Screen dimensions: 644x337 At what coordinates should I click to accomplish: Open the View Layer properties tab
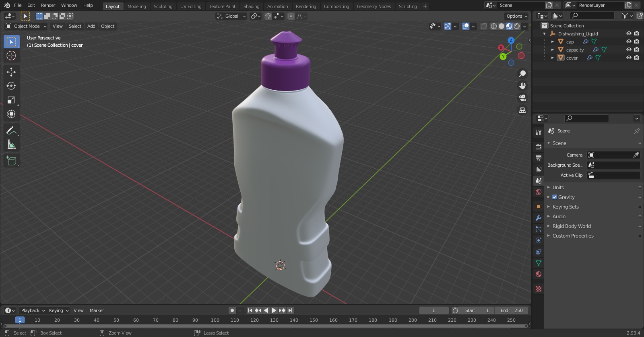539,169
